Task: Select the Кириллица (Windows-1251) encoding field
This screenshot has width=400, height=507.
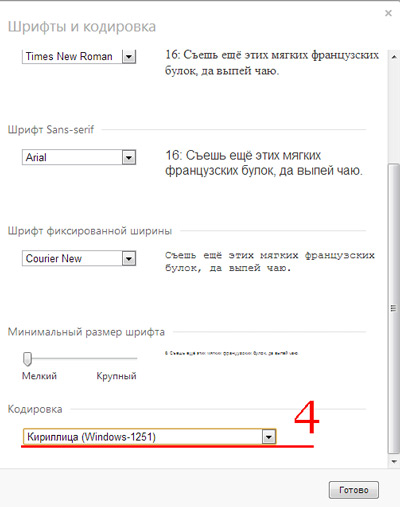Action: coord(149,437)
